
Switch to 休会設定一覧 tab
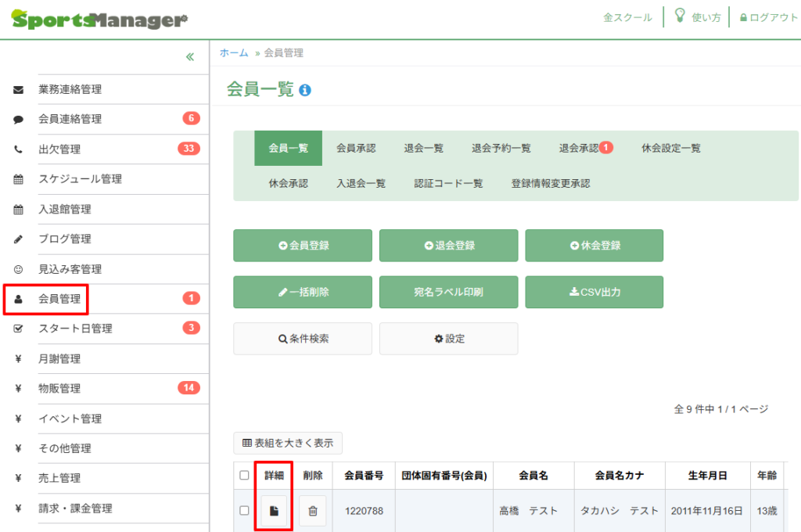(x=670, y=148)
